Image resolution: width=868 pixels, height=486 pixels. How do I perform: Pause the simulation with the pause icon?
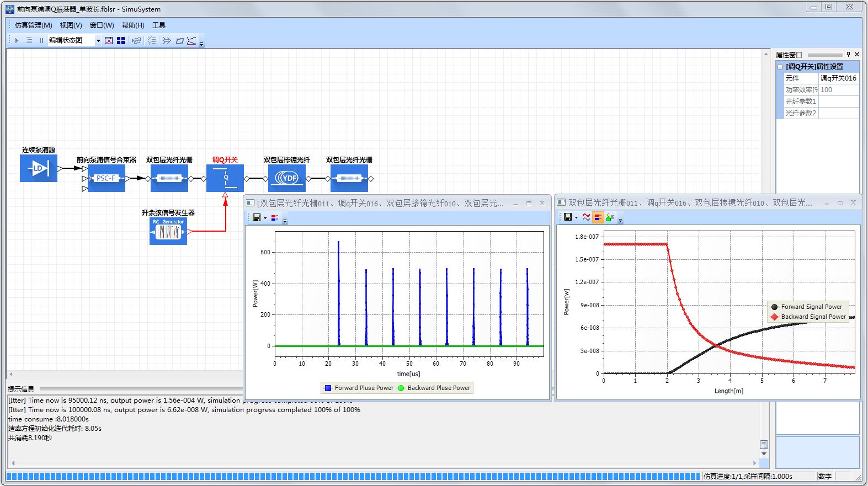click(41, 40)
